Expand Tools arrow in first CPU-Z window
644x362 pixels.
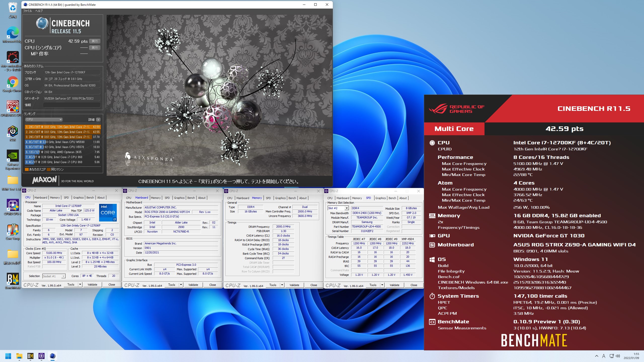pos(80,285)
